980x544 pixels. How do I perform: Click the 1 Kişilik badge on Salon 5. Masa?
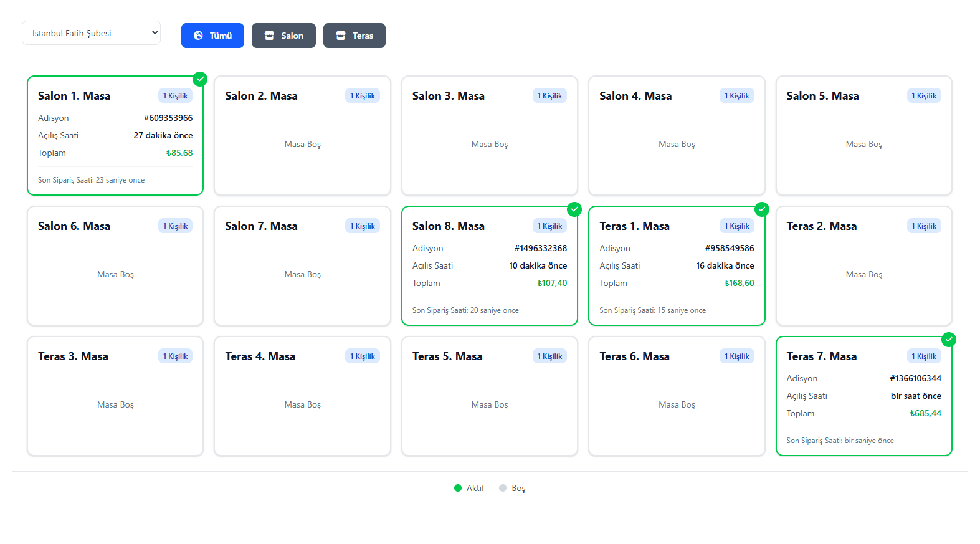click(924, 96)
